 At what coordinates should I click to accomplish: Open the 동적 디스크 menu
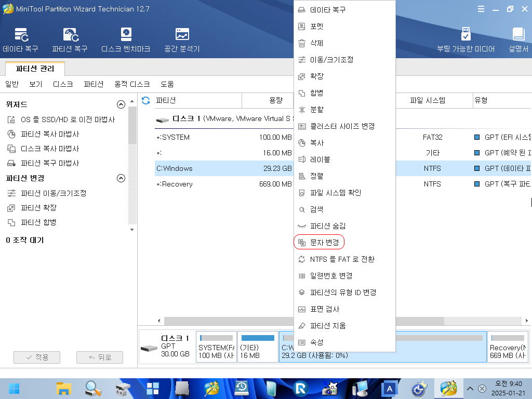point(132,84)
